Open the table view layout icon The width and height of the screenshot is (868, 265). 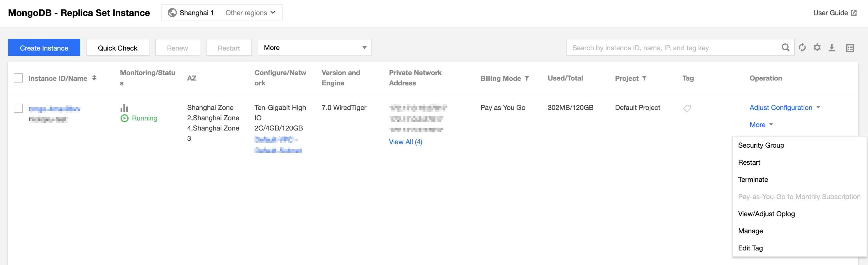point(850,48)
